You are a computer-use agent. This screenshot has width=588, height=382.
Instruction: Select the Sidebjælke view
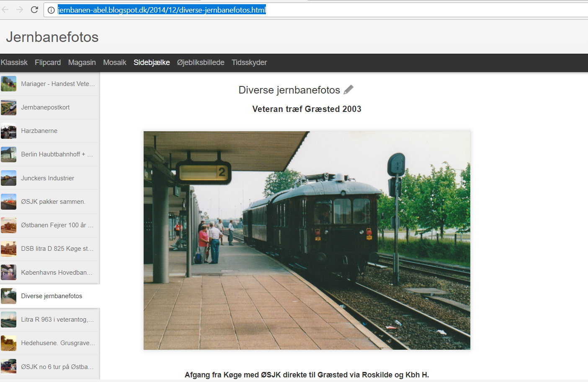[x=152, y=62]
